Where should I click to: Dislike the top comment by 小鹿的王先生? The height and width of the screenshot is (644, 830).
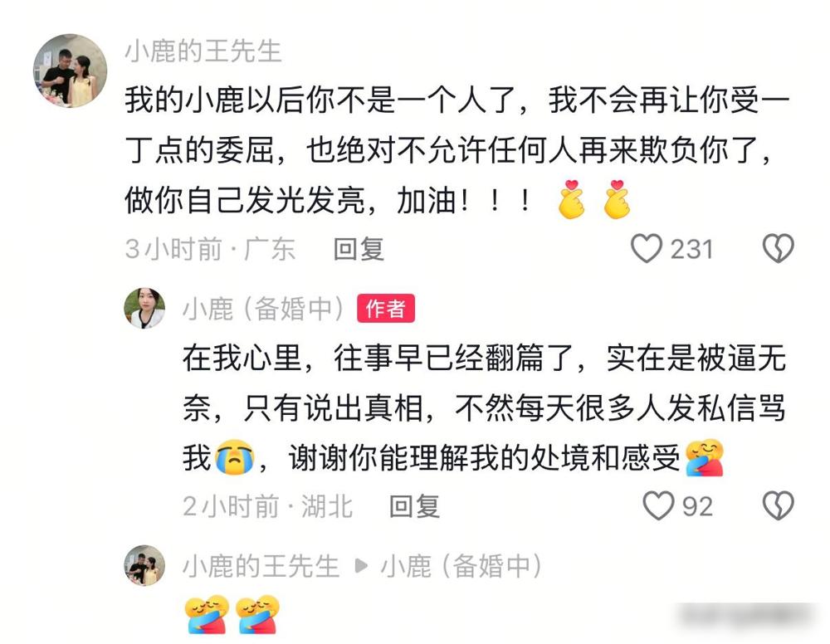[x=779, y=248]
